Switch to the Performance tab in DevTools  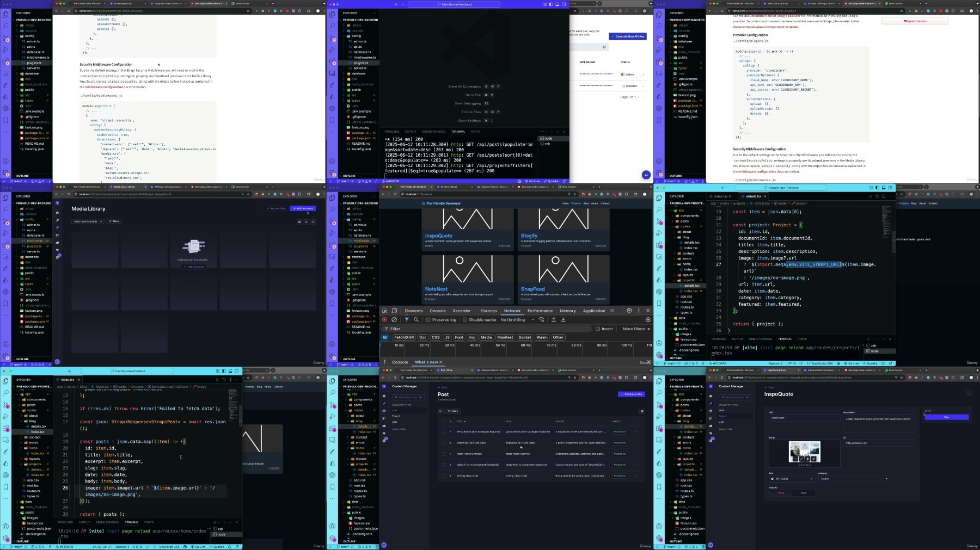(x=540, y=311)
